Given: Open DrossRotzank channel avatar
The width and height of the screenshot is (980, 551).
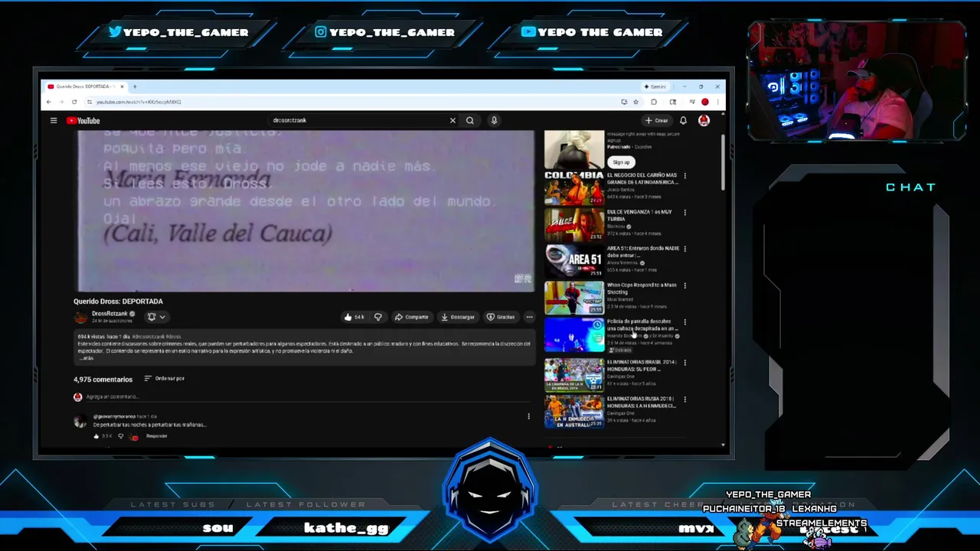Looking at the screenshot, I should pos(80,317).
